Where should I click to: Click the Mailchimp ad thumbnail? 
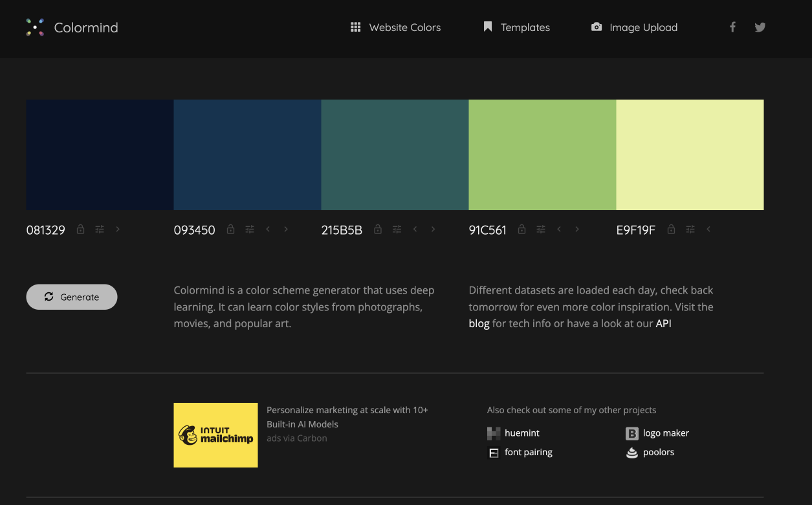215,435
